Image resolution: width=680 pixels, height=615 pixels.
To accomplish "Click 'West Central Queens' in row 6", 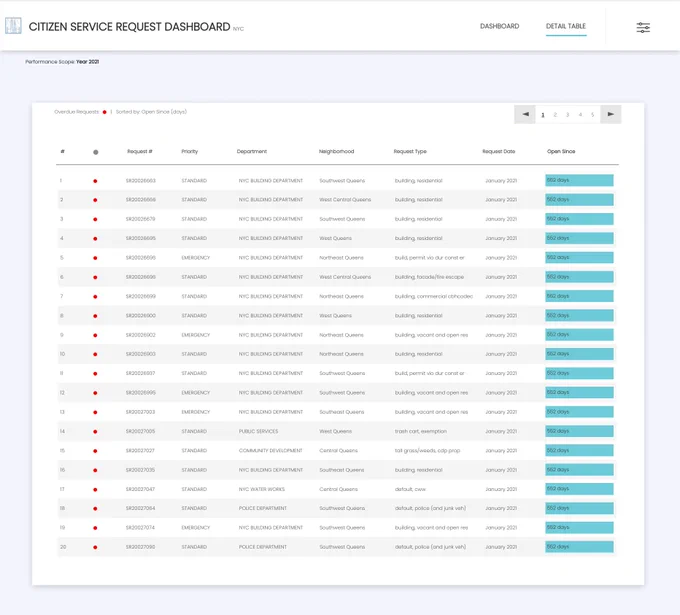I will click(x=345, y=277).
